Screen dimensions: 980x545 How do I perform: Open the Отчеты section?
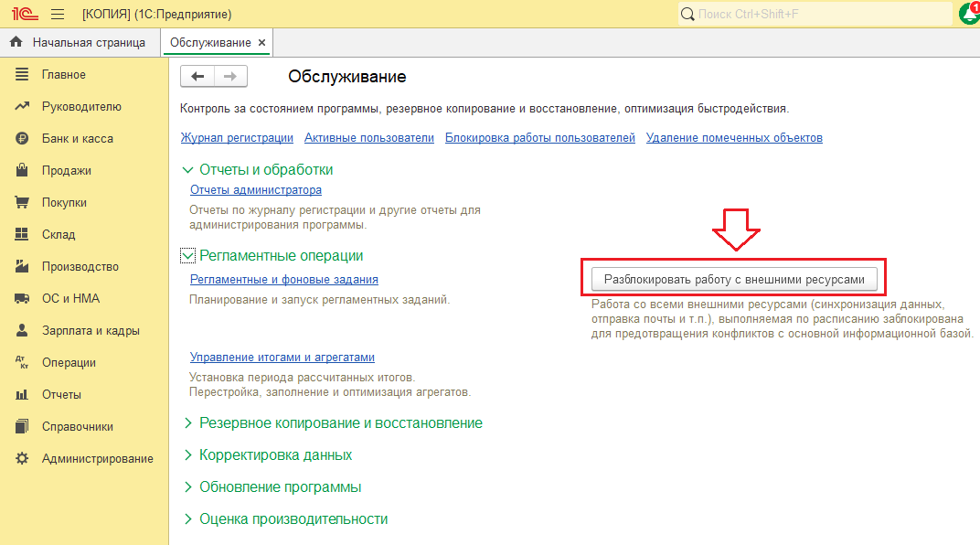click(x=61, y=394)
